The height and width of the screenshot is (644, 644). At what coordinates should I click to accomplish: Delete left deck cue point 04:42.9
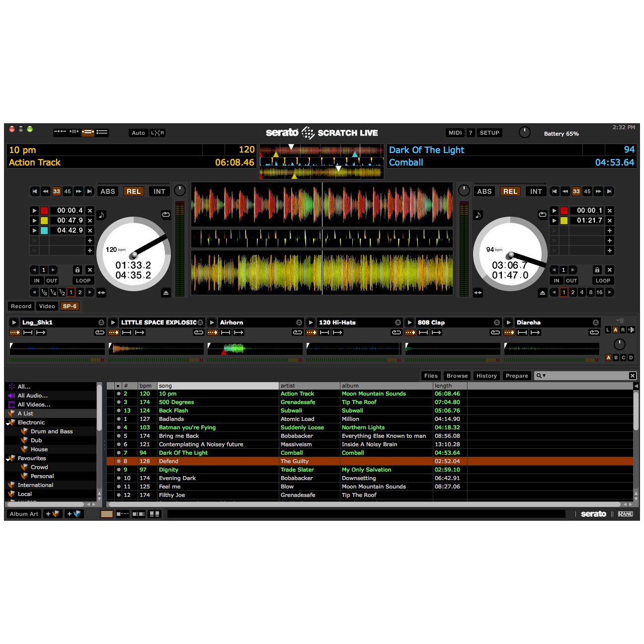click(x=90, y=231)
